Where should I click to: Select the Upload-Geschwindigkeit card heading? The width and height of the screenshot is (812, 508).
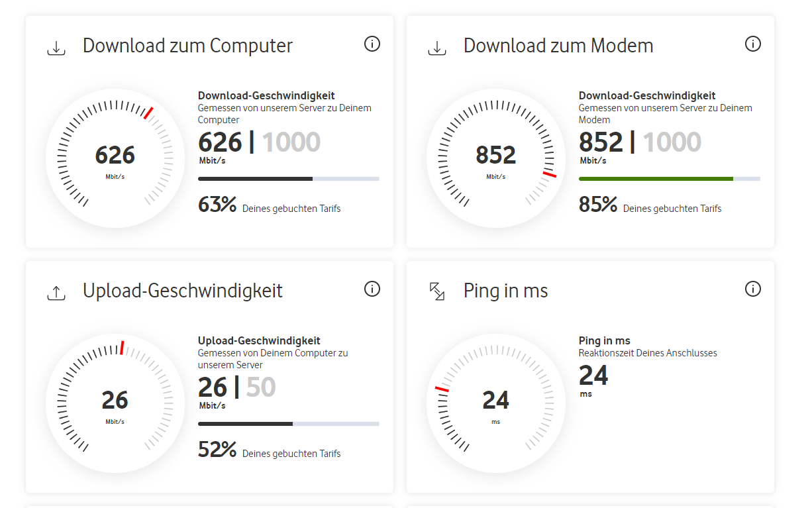[183, 291]
